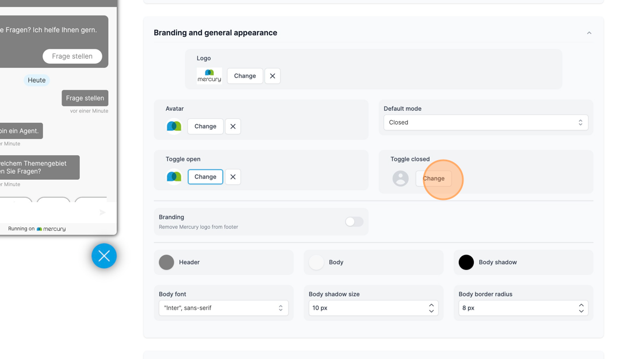Click the Body shadow size stepper
The image size is (644, 359).
point(431,308)
